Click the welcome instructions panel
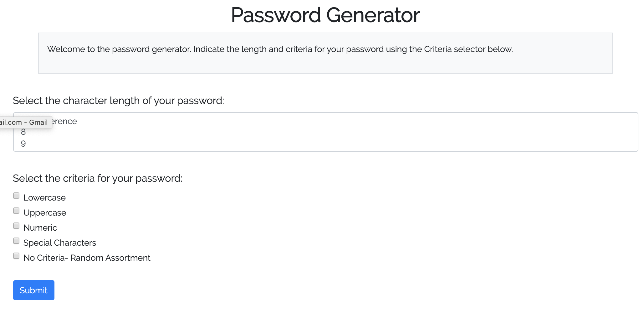644x314 pixels. click(x=325, y=53)
